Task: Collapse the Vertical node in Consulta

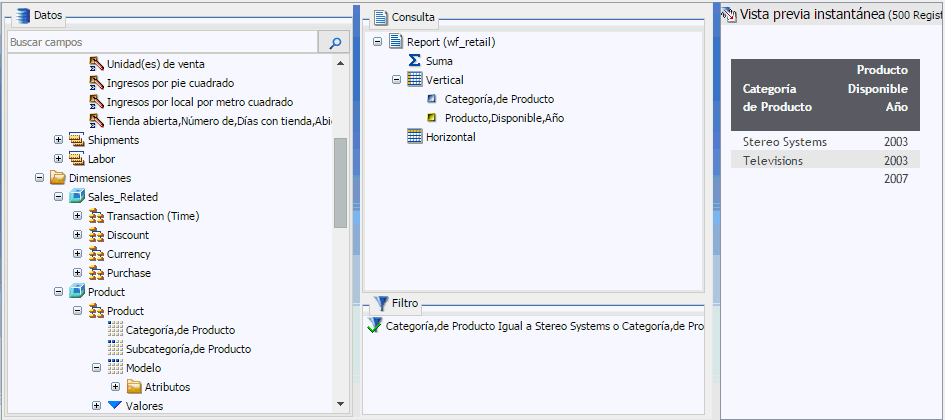Action: 397,80
